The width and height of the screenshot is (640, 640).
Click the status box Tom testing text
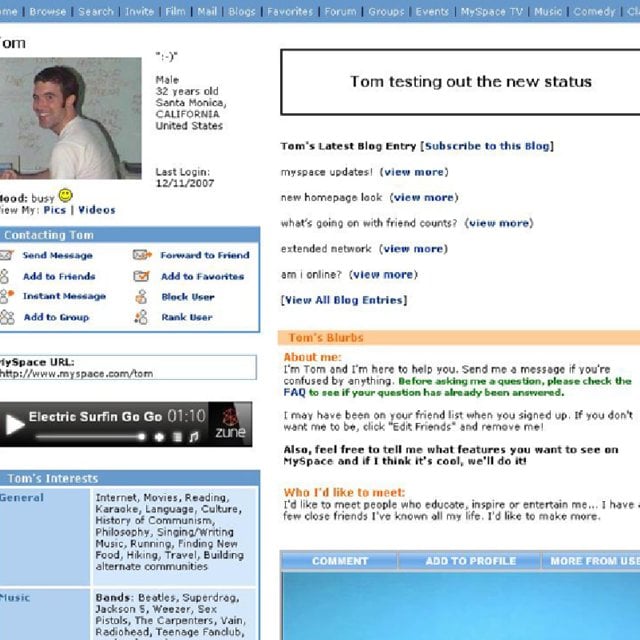(x=471, y=82)
